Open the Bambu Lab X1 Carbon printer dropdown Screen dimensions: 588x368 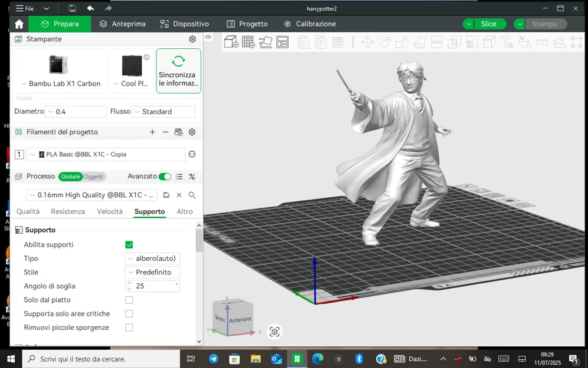point(61,84)
